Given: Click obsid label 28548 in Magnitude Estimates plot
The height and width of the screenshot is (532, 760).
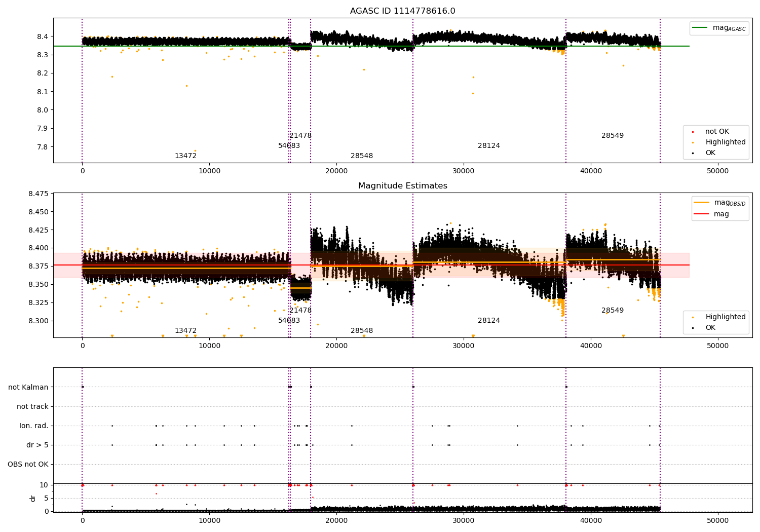Looking at the screenshot, I should (362, 331).
